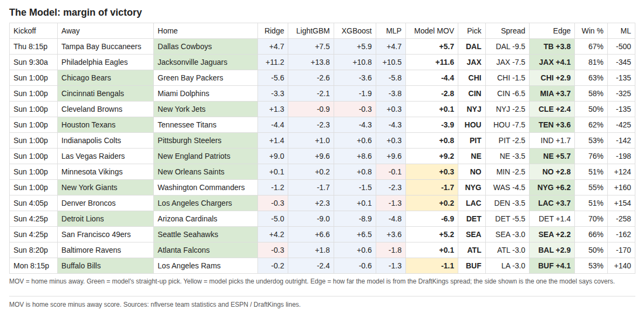
Task: Click the Ridge column header
Action: tap(273, 31)
